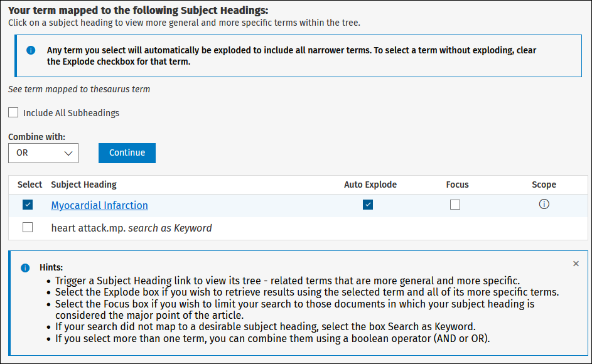Tick the Focus checkbox for Myocardial Infarction

455,205
